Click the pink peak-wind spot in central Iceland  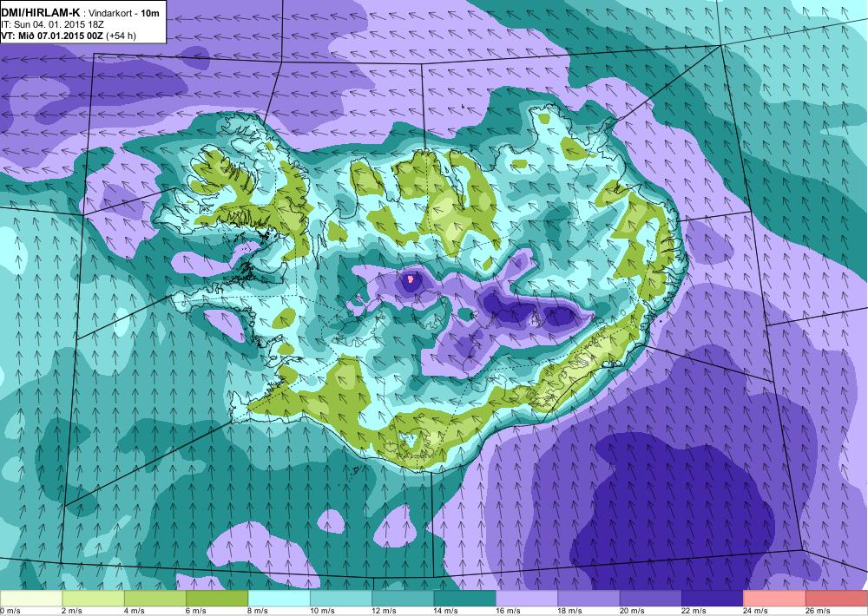[411, 279]
